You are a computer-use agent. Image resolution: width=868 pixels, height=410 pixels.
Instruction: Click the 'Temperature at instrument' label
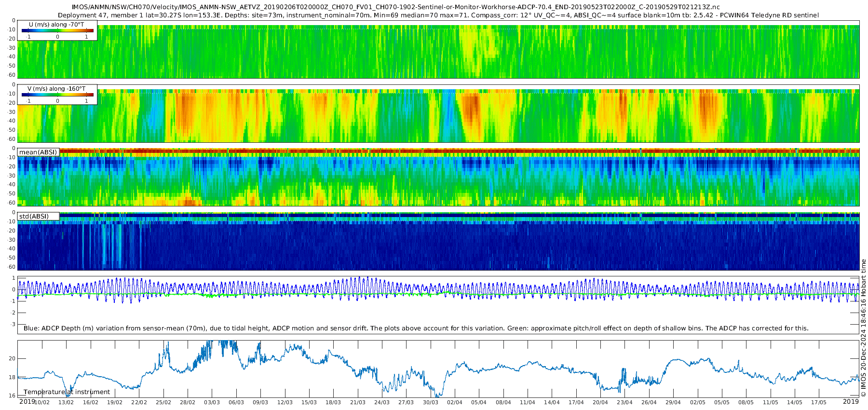[67, 392]
